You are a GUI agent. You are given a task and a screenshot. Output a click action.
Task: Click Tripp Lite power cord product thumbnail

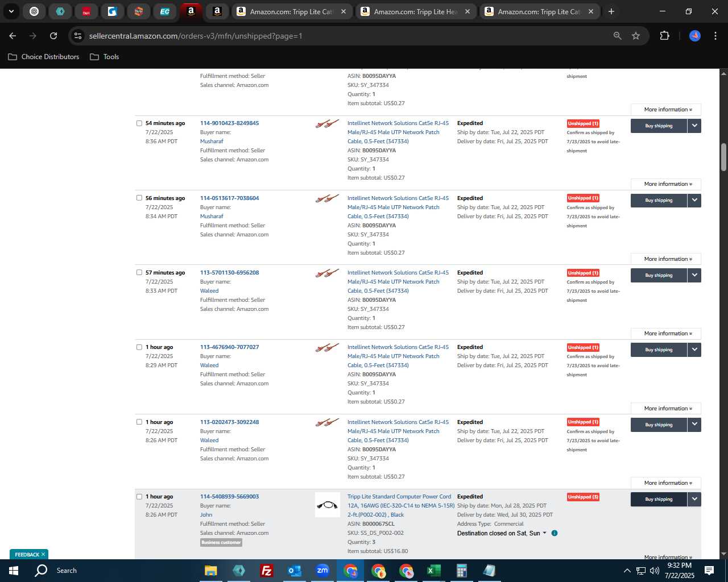(x=328, y=505)
